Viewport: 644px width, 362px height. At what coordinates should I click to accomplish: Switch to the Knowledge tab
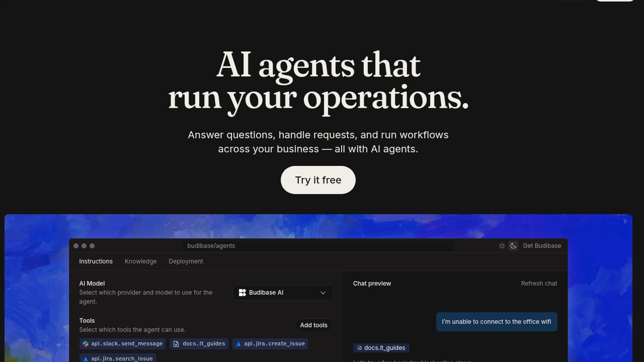[x=141, y=261]
